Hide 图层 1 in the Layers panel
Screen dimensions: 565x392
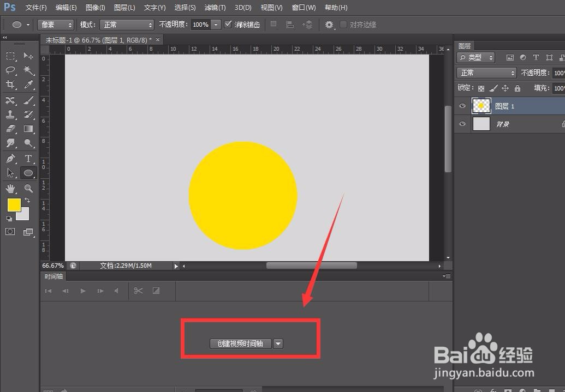462,106
